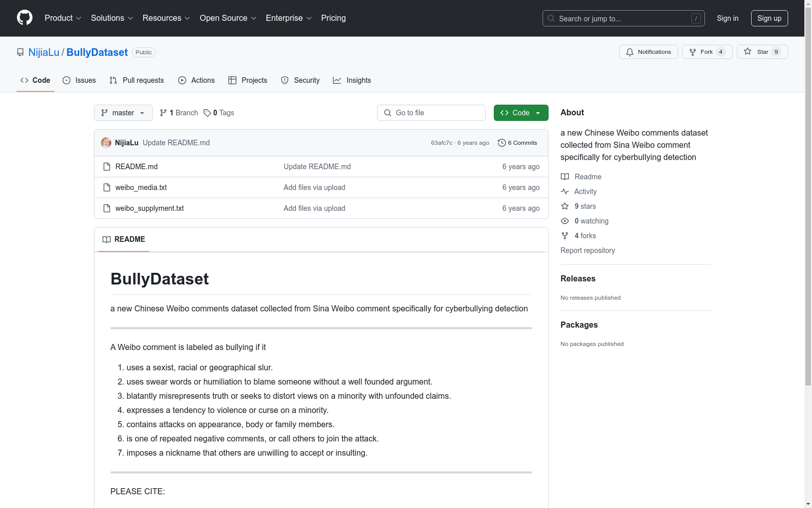Click the 0 Tags link
812x508 pixels.
click(219, 113)
